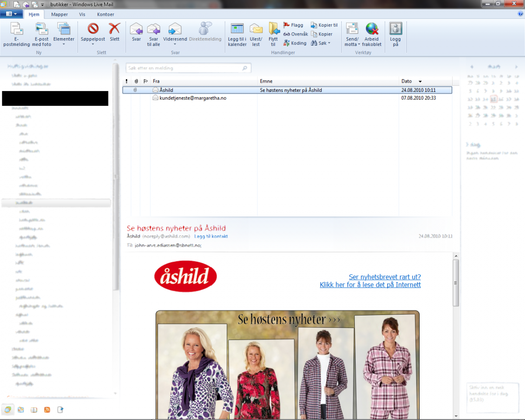Open RSS feeds icon in bottom-left shortcuts
This screenshot has height=420, width=525.
pyautogui.click(x=47, y=410)
